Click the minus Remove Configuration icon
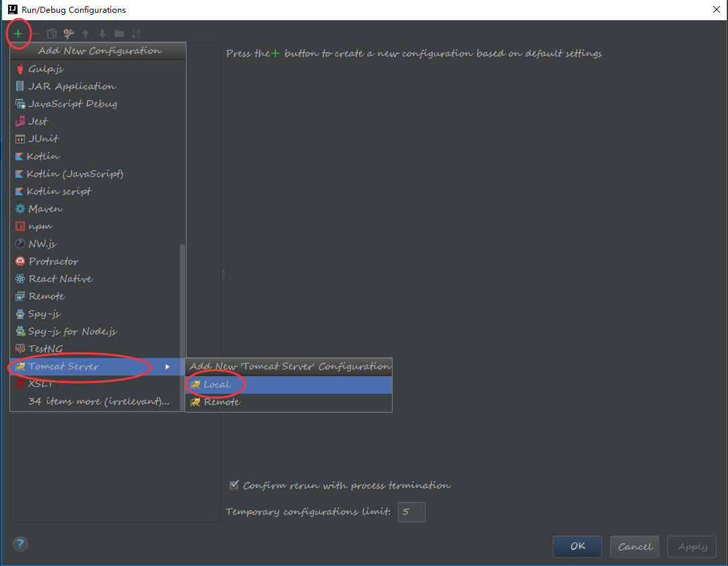Screen dimensions: 728x566 [35, 34]
